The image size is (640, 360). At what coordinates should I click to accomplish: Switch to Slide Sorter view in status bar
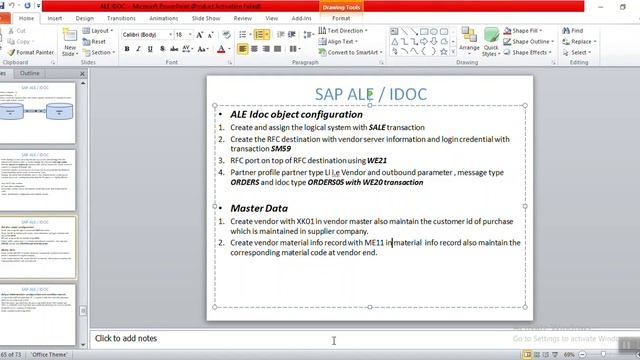[x=537, y=355]
